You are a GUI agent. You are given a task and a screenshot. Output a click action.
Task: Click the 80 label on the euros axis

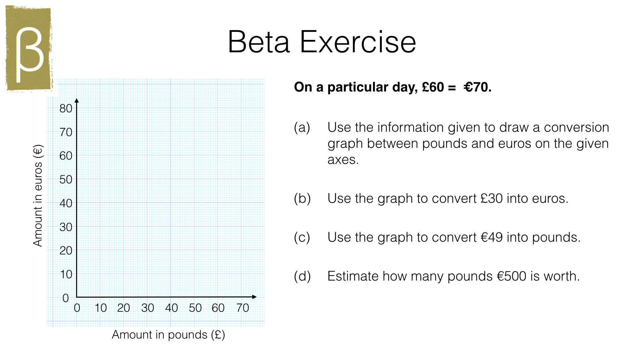click(66, 109)
